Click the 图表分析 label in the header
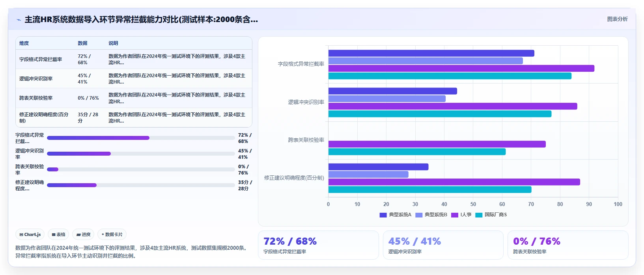Screen dimensions: 644x275 [x=617, y=19]
